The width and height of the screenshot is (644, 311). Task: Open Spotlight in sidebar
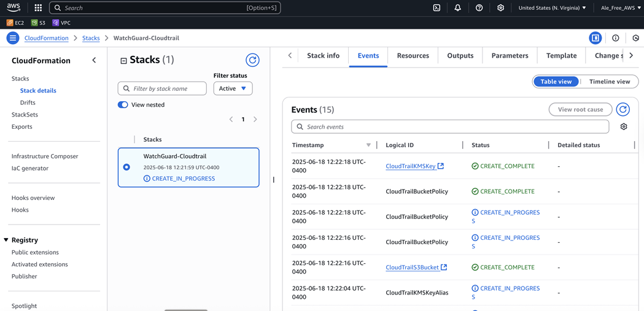(24, 306)
